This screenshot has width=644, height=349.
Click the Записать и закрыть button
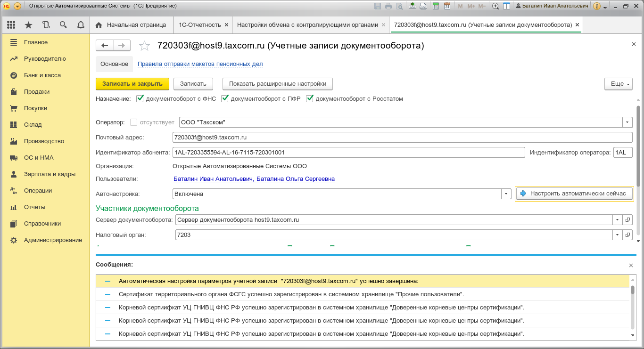pos(132,84)
